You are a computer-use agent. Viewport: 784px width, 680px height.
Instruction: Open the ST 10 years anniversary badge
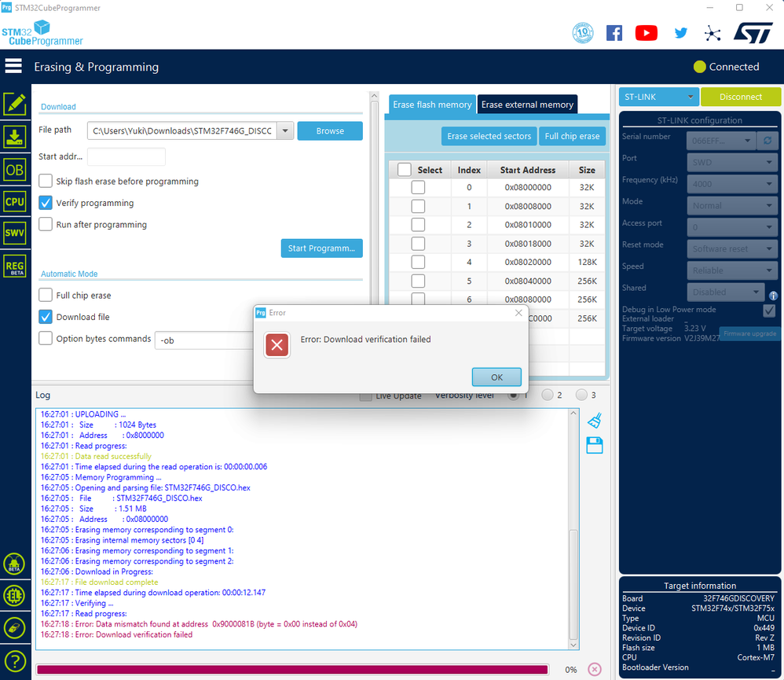(x=582, y=33)
